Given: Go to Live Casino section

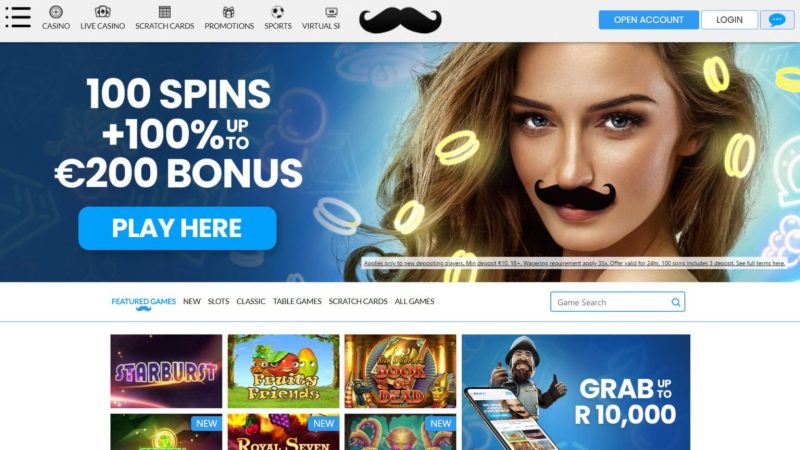Looking at the screenshot, I should (x=103, y=18).
